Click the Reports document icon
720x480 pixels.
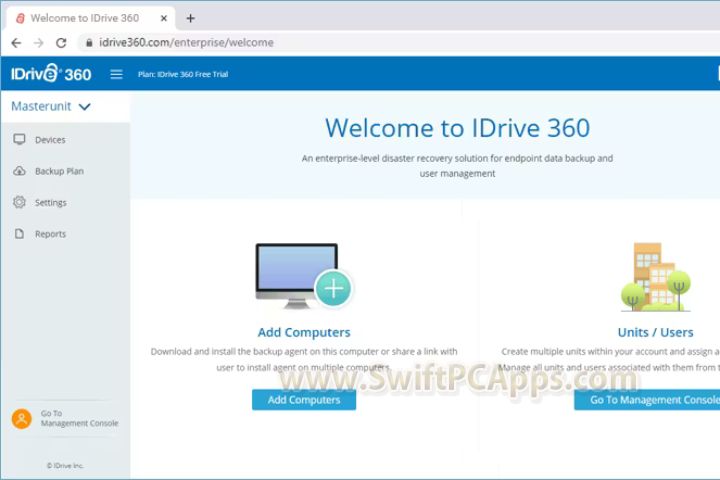click(x=19, y=234)
